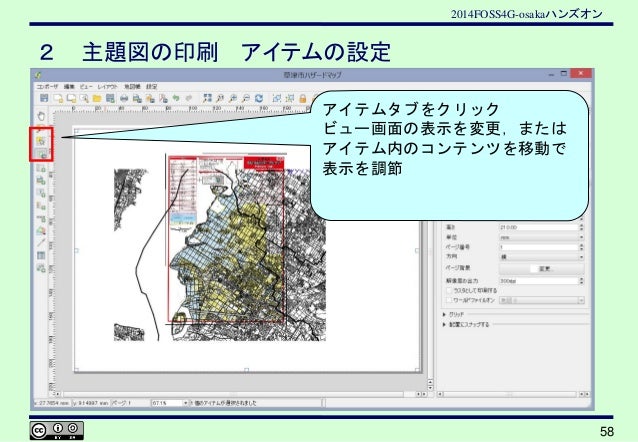Select the Select/Move item tool
638x442 pixels.
(x=41, y=141)
